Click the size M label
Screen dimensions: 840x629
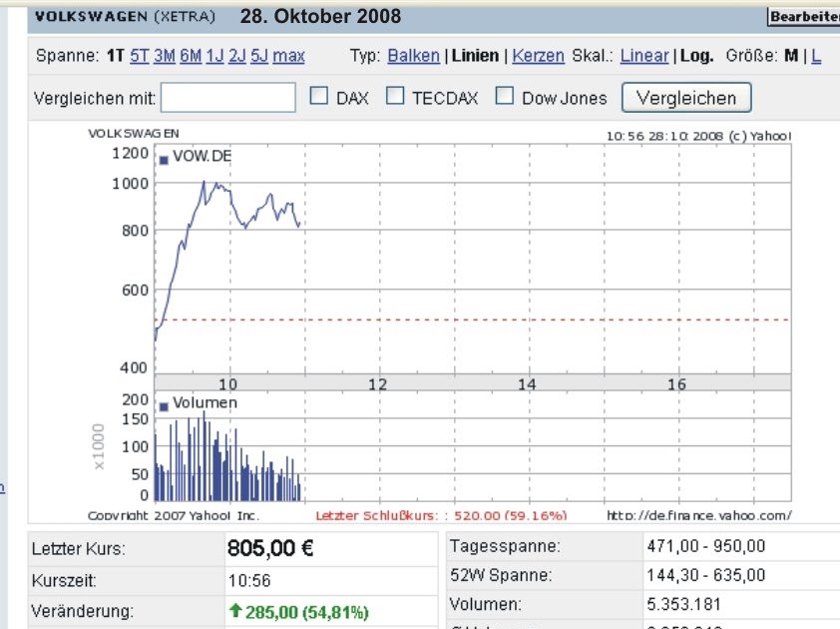pyautogui.click(x=791, y=55)
